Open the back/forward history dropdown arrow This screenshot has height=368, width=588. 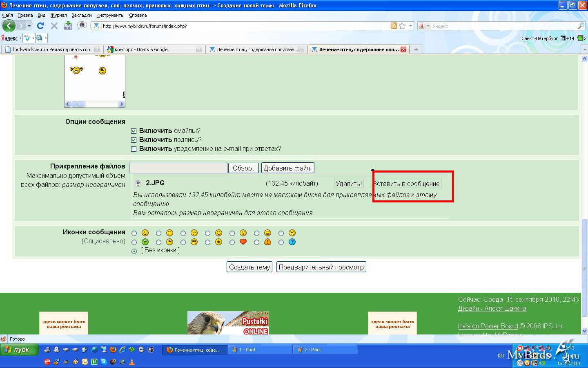coord(29,26)
